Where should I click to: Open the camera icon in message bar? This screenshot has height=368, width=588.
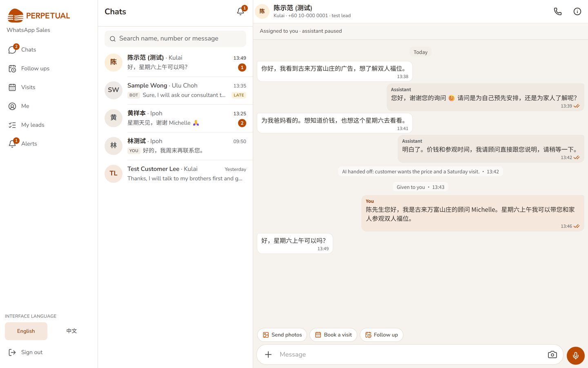(552, 355)
